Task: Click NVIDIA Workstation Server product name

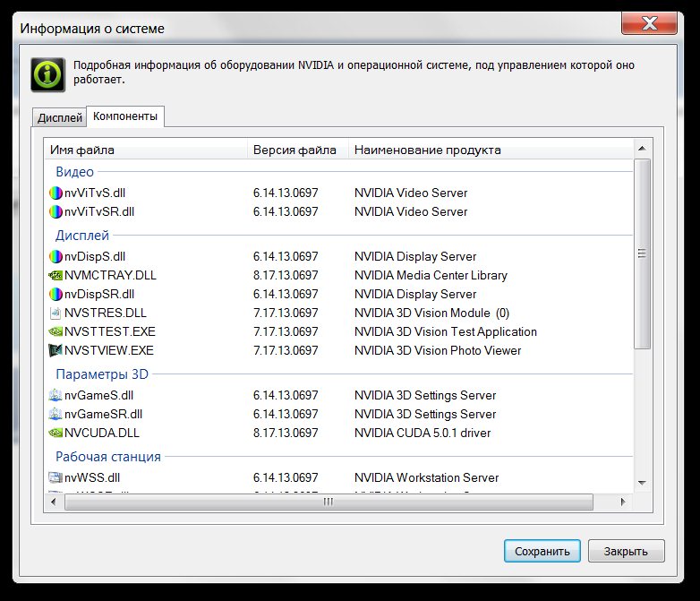Action: (426, 477)
